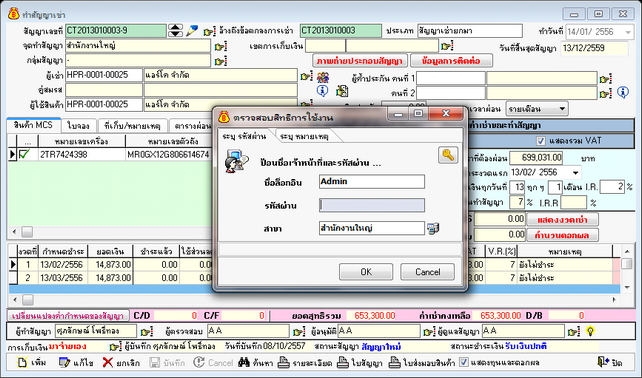This screenshot has width=642, height=378.
Task: Toggle the green checkmark on machine row 2TR7424398
Action: pyautogui.click(x=24, y=154)
